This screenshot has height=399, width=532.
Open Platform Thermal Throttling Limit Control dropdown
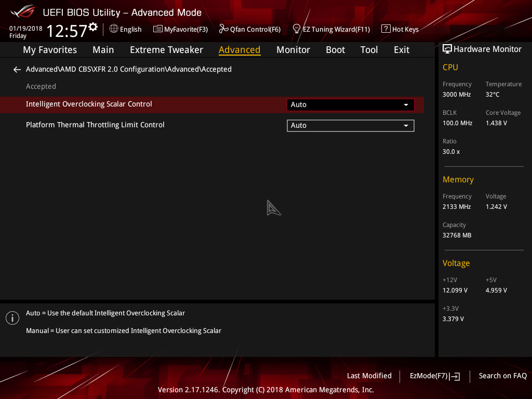point(351,126)
